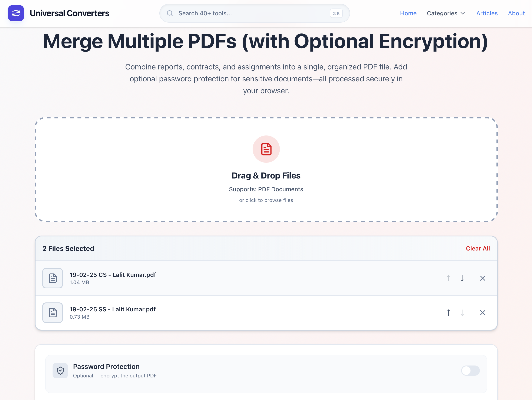The width and height of the screenshot is (532, 400).
Task: Click the ⌘K keyboard shortcut badge
Action: click(x=336, y=13)
